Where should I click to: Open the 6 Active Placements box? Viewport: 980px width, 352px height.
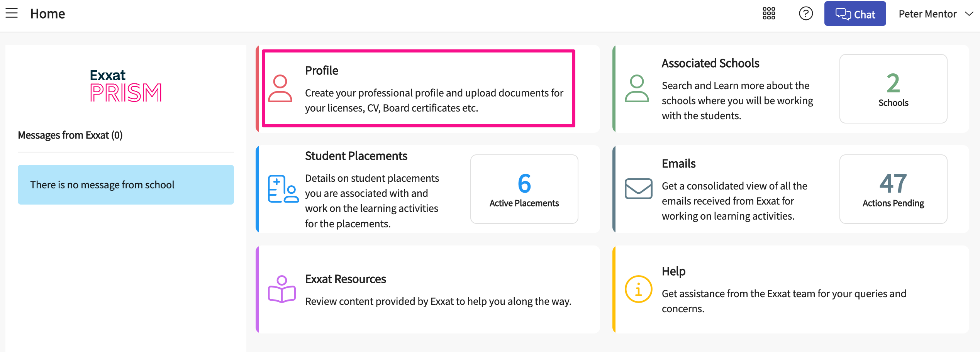coord(524,189)
